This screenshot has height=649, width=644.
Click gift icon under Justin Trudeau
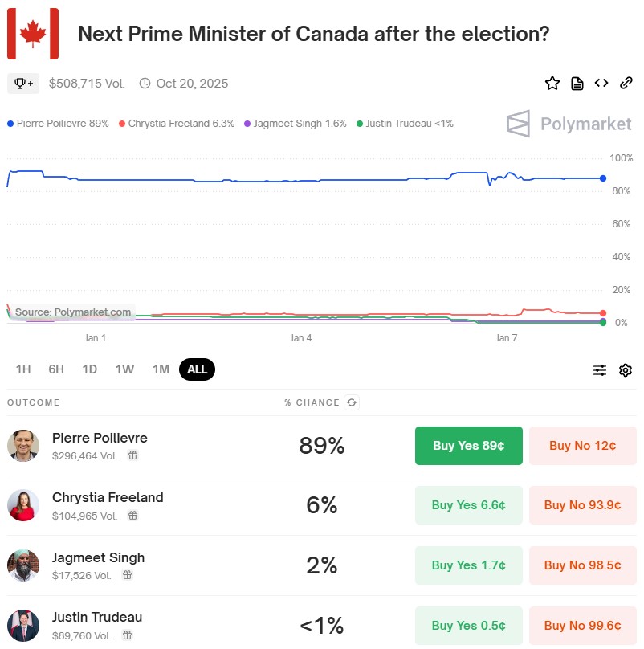127,635
